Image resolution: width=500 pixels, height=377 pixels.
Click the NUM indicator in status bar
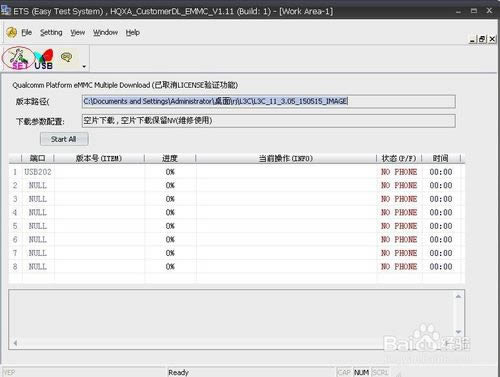361,372
